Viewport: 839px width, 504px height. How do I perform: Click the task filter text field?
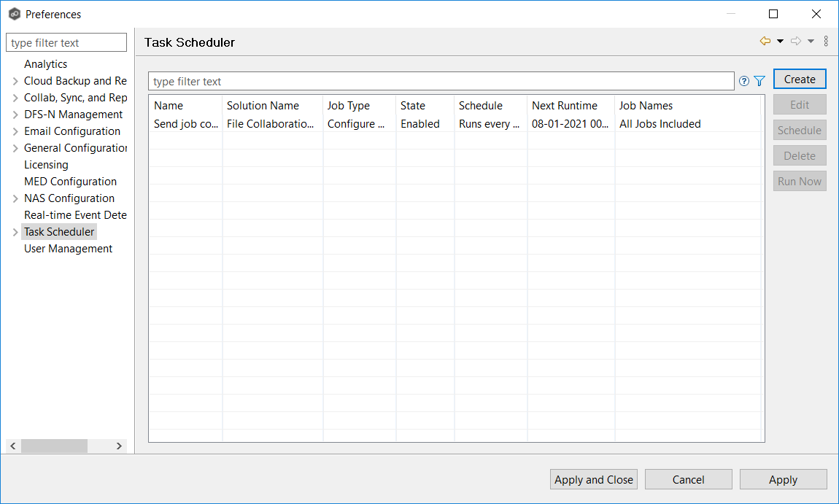coord(438,81)
